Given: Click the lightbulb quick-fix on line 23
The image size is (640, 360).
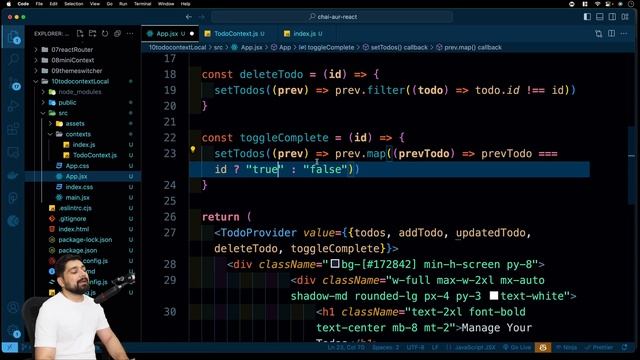Looking at the screenshot, I should 193,150.
